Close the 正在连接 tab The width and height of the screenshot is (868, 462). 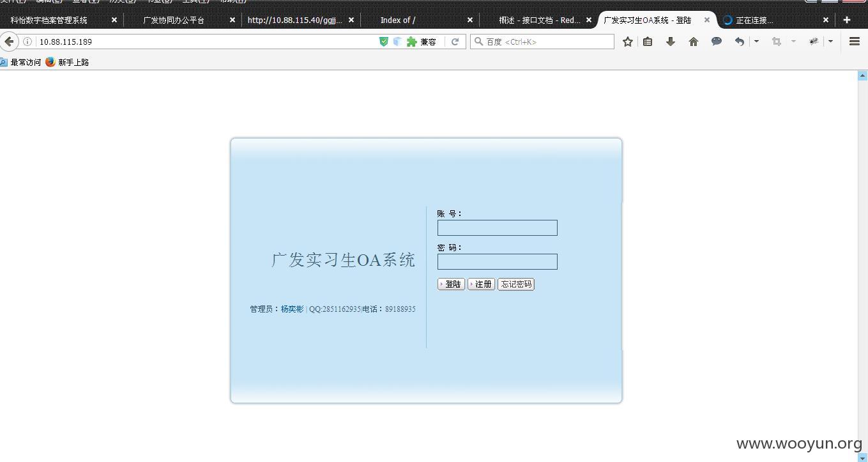coord(826,20)
